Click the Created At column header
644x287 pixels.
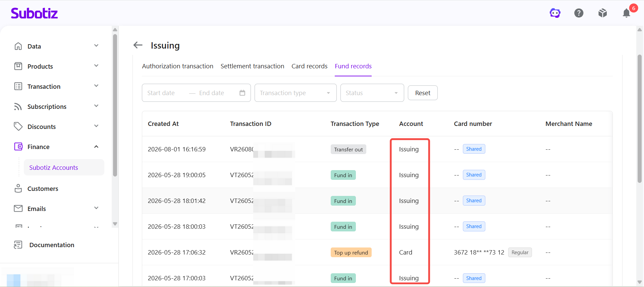[163, 124]
